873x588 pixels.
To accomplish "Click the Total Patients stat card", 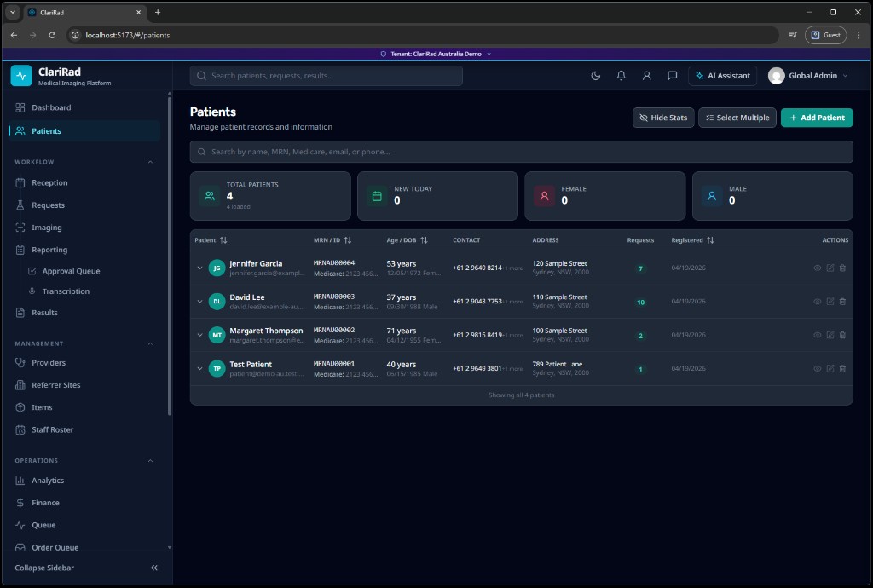I will tap(270, 196).
